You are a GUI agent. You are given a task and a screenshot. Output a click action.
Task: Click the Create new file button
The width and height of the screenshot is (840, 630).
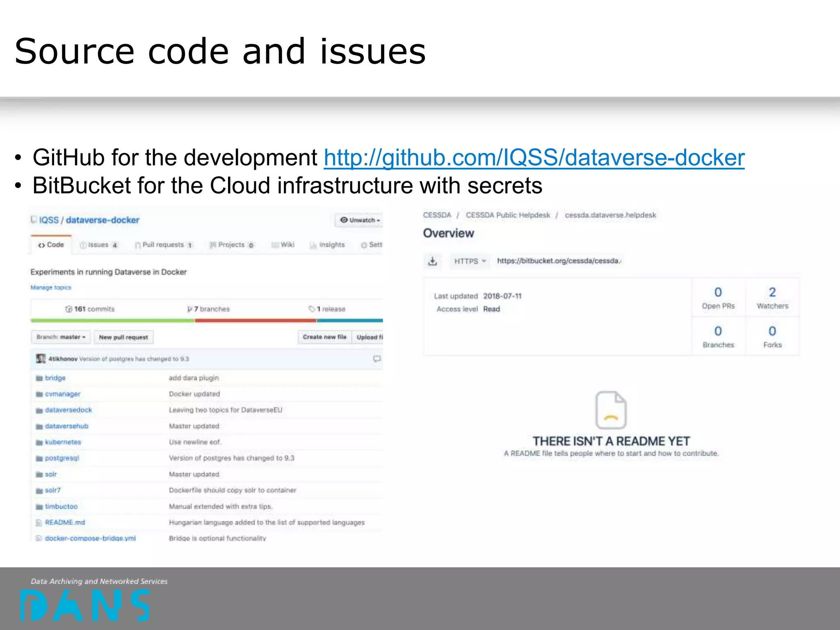click(324, 337)
